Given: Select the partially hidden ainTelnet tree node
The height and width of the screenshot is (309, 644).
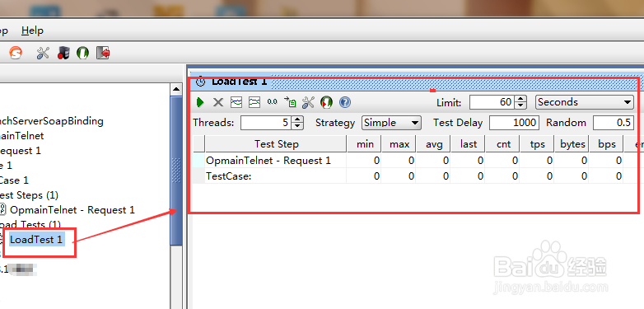Looking at the screenshot, I should 21,136.
